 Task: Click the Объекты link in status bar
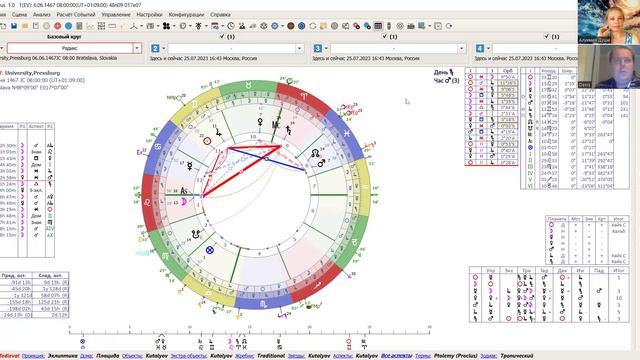[132, 356]
